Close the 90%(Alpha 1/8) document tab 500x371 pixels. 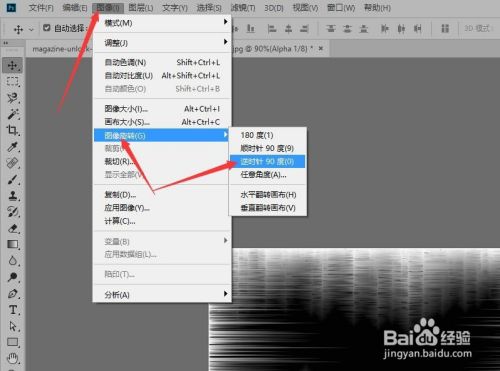click(321, 49)
